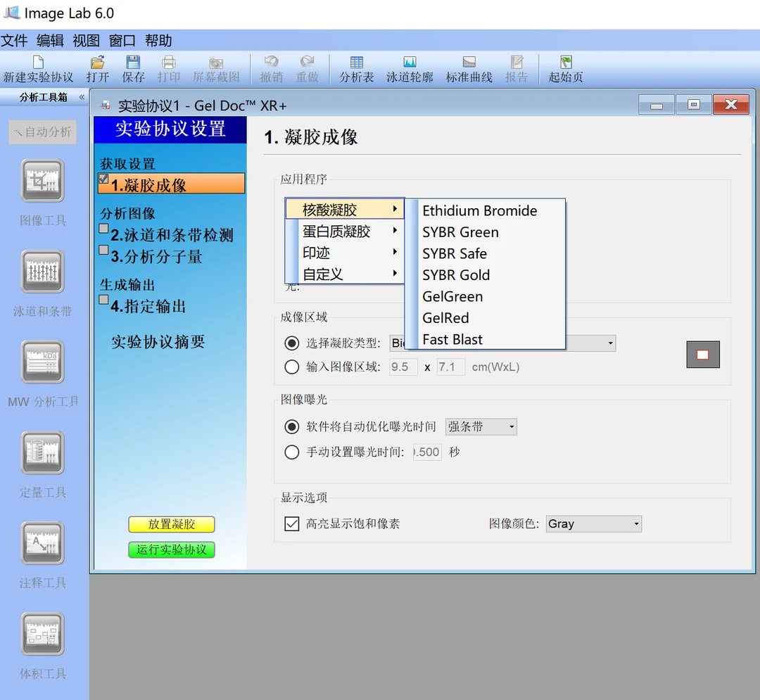Choose SYBR Green from submenu
760x700 pixels.
pyautogui.click(x=485, y=232)
